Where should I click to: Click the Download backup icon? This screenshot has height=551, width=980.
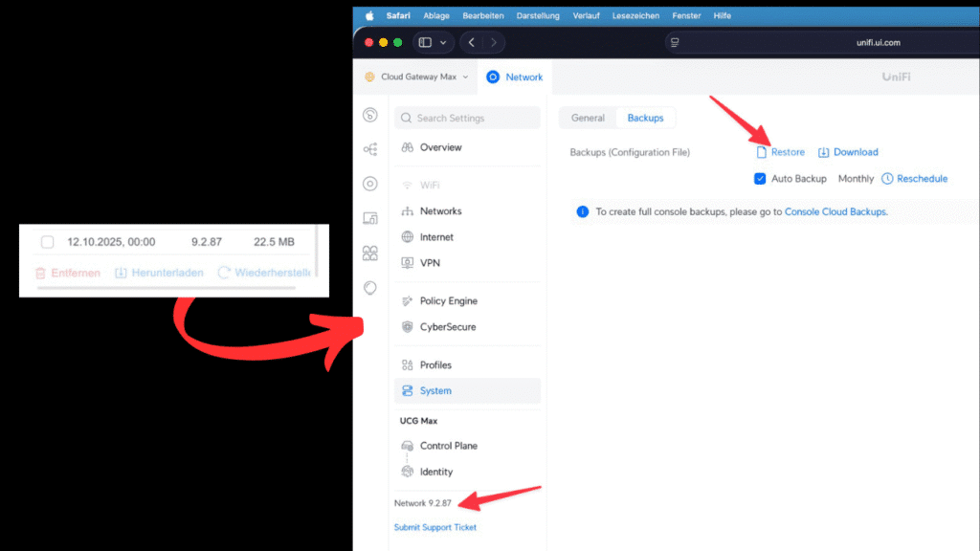(823, 152)
